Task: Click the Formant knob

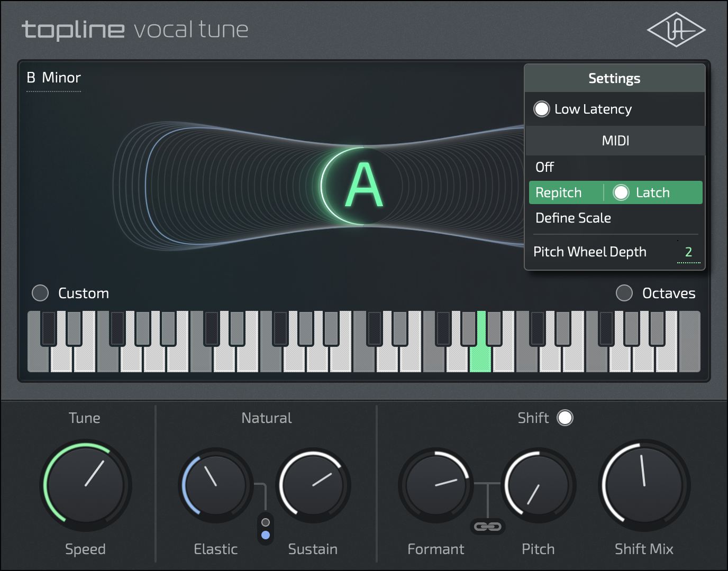Action: point(436,485)
